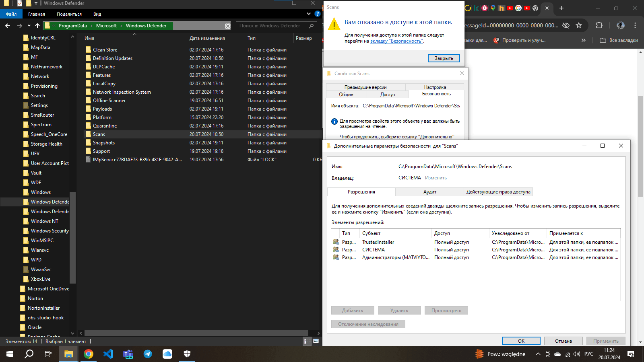Bookmark the page with Chrome star icon

pos(579,25)
